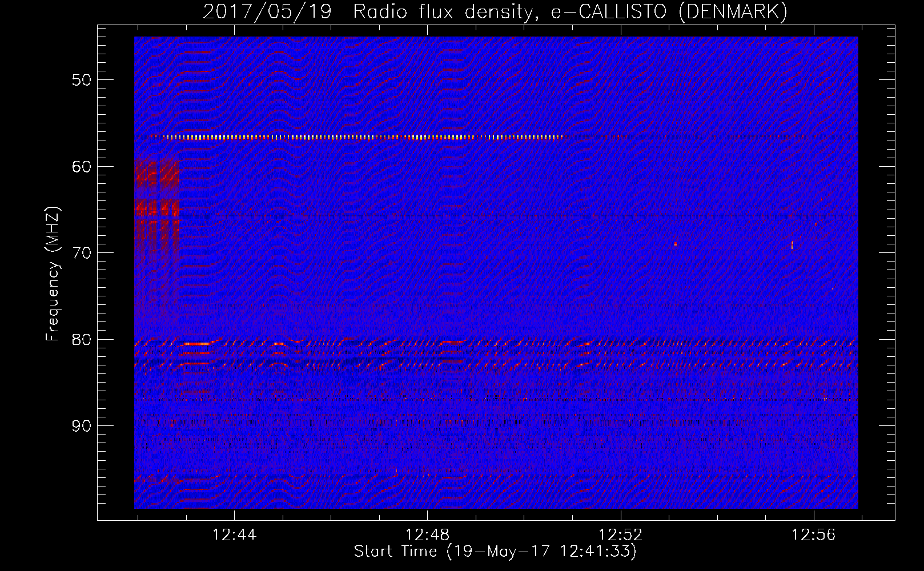
Task: Click the 50 MHz frequency label
Action: pos(82,80)
